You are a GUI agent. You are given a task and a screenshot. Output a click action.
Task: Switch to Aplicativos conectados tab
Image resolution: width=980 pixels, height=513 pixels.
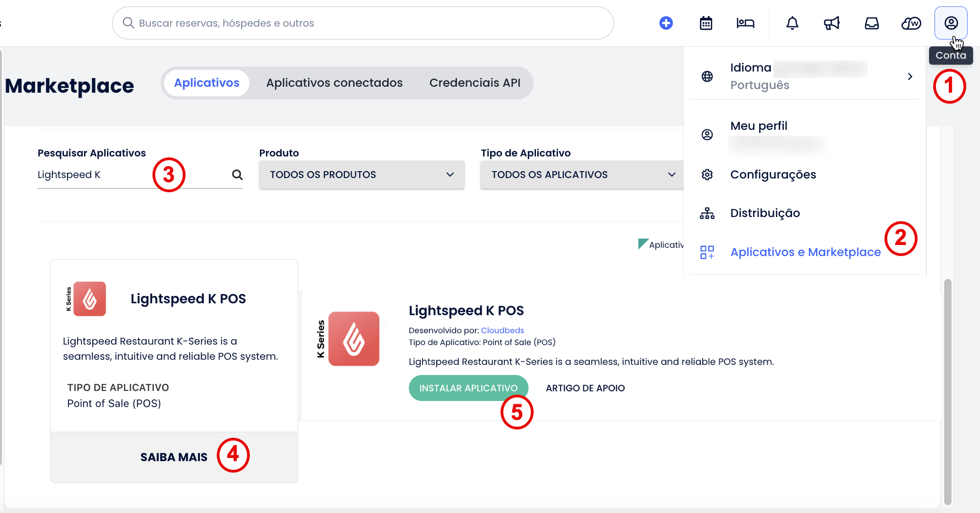click(334, 83)
